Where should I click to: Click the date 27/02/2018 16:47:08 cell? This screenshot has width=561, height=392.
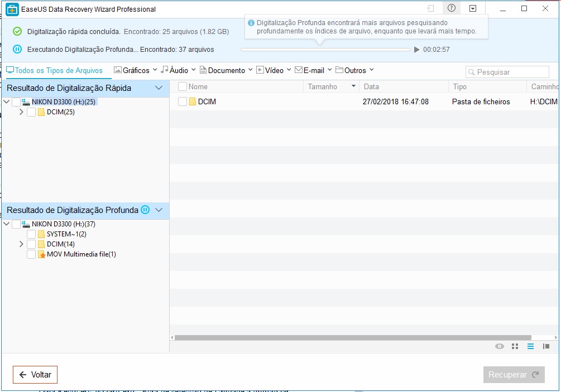[x=395, y=101]
